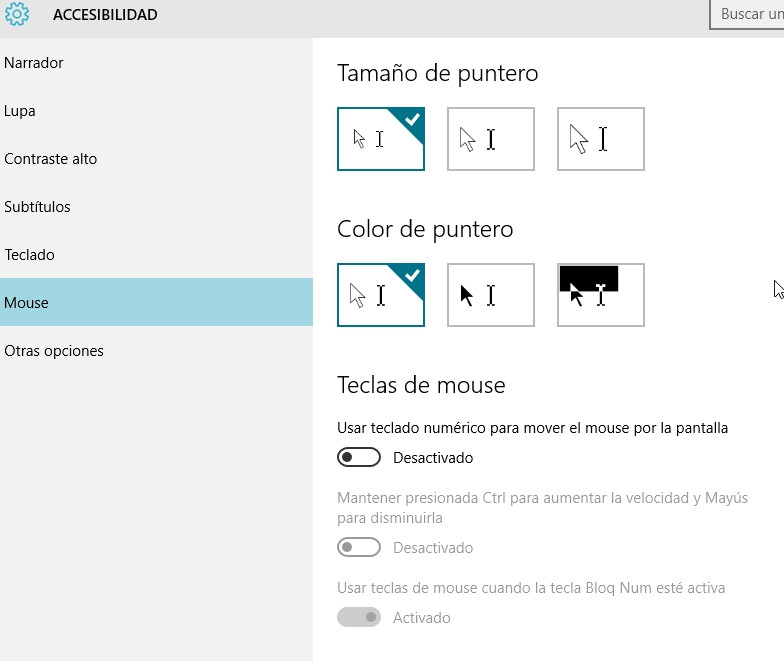This screenshot has height=661, width=784.
Task: Toggle the Bloq Num mouse keys switch
Action: 359,618
